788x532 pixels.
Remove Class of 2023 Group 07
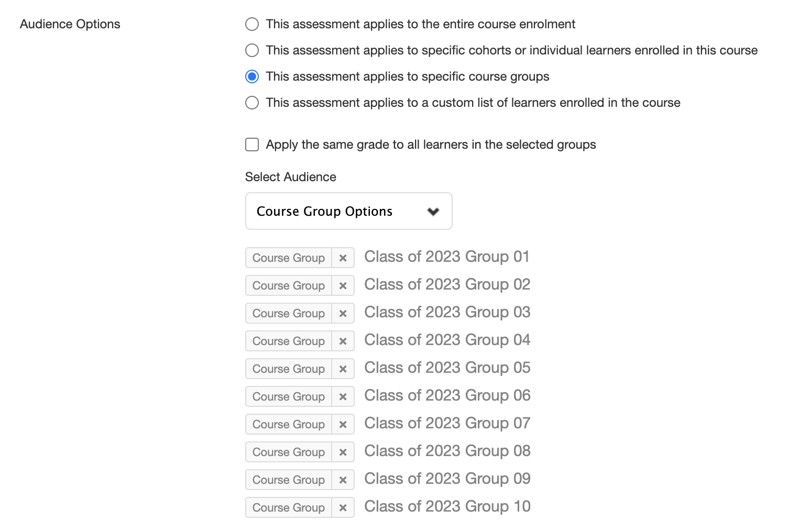[343, 424]
